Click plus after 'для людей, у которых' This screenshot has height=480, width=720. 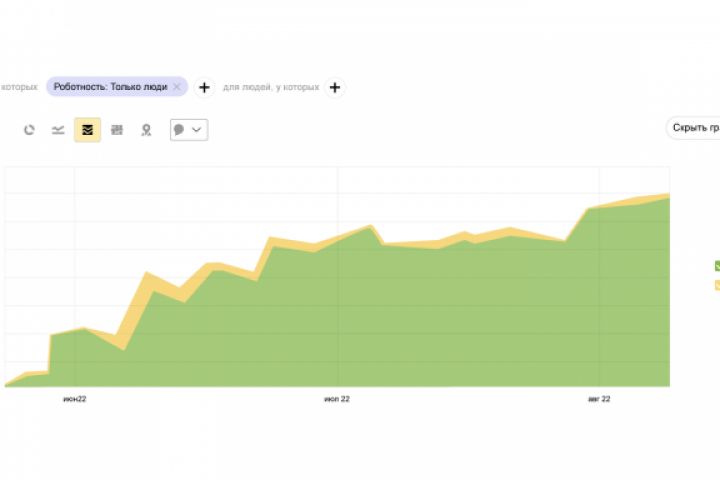335,87
